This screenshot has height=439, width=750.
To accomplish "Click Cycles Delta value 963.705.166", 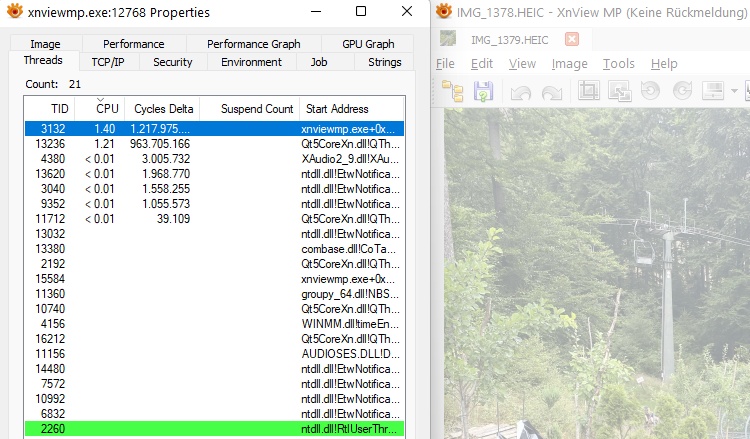I will point(160,144).
